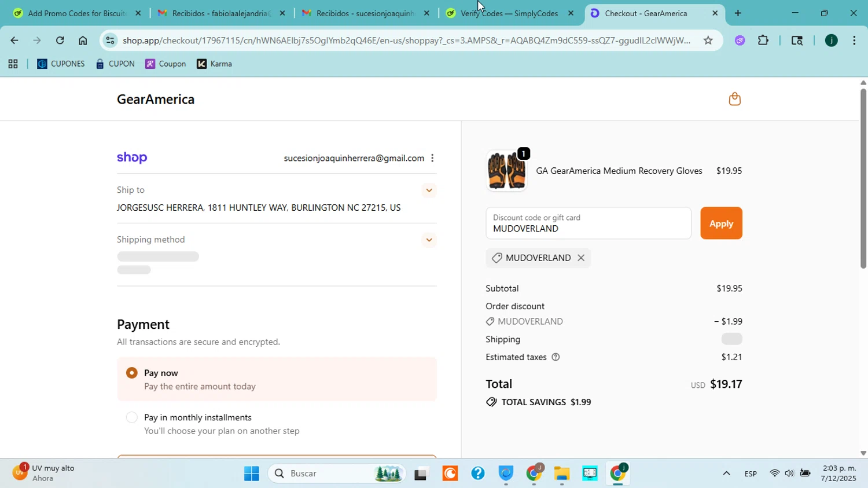Screen dimensions: 868x488
Task: Open the Coupon bookmark
Action: (x=165, y=64)
